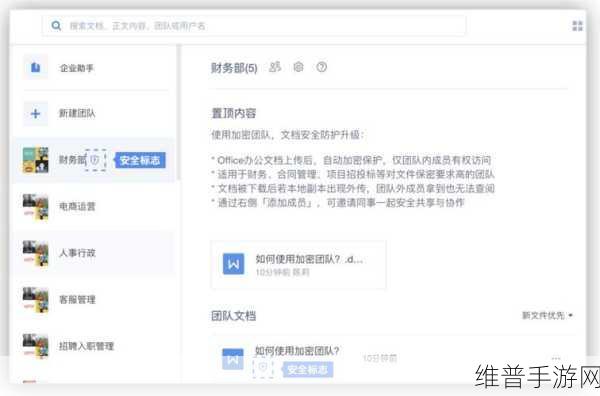Click the 财务部 team avatar thumbnail
The image size is (600, 396).
36,160
